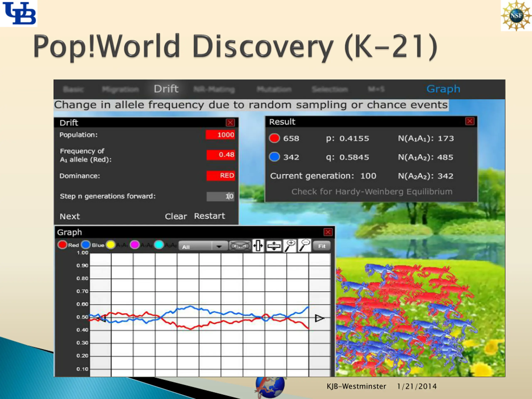532x399 pixels.
Task: Toggle the Red series circle
Action: coord(62,245)
